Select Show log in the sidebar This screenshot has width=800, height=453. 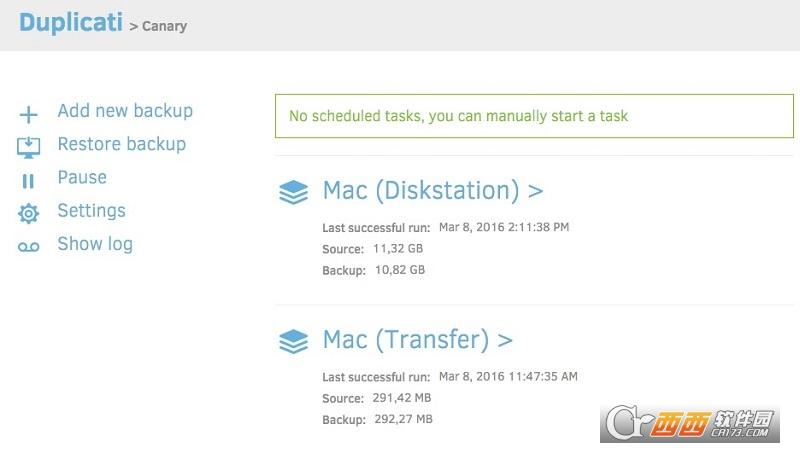[x=95, y=244]
